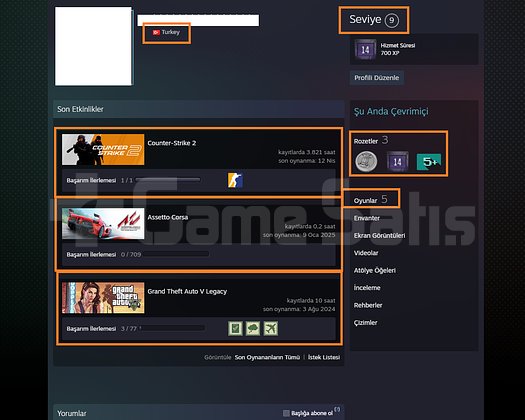View Son Oynananların Tümü list

pos(267,357)
